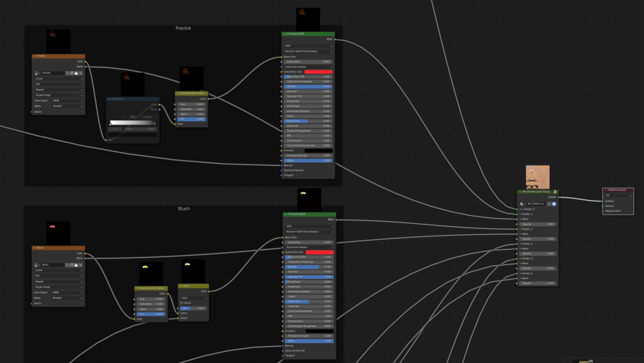Click node group edit icon in NH_Shader Layer Group header
The image size is (644, 363).
(x=556, y=192)
